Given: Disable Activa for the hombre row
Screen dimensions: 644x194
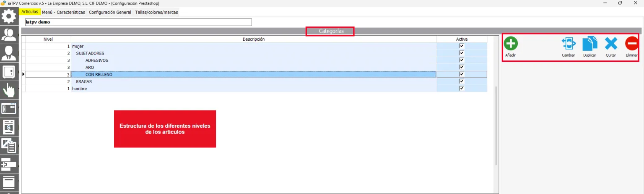Looking at the screenshot, I should click(x=462, y=88).
